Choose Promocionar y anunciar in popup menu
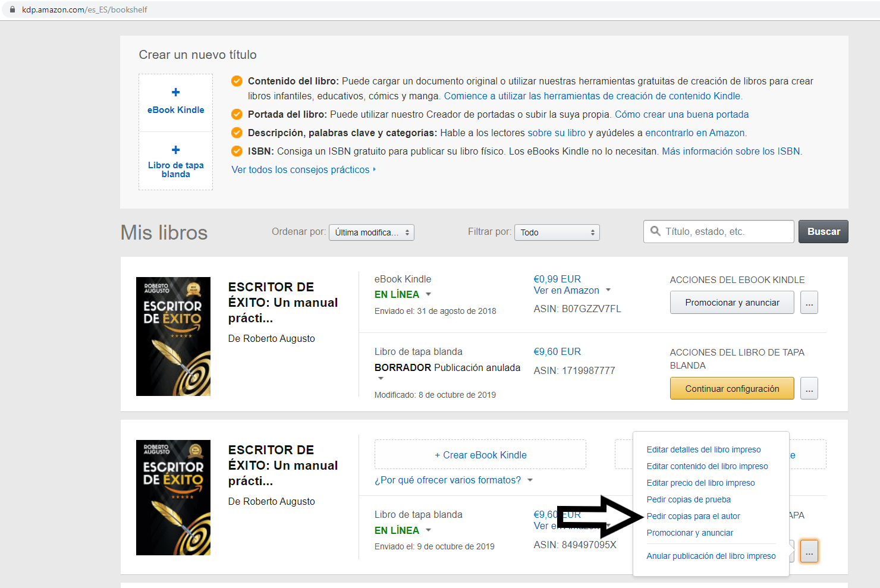The width and height of the screenshot is (880, 588). coord(690,533)
